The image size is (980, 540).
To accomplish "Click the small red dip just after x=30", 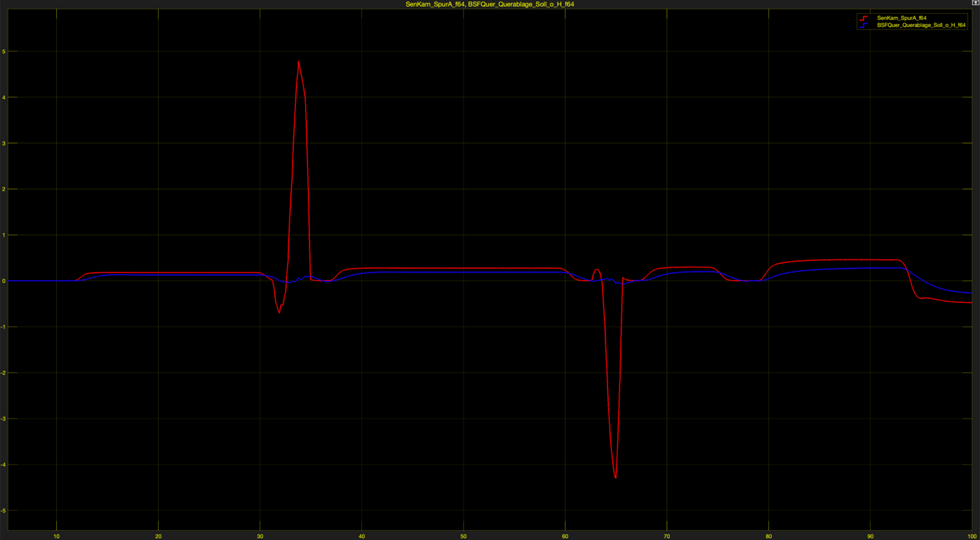I will (279, 312).
